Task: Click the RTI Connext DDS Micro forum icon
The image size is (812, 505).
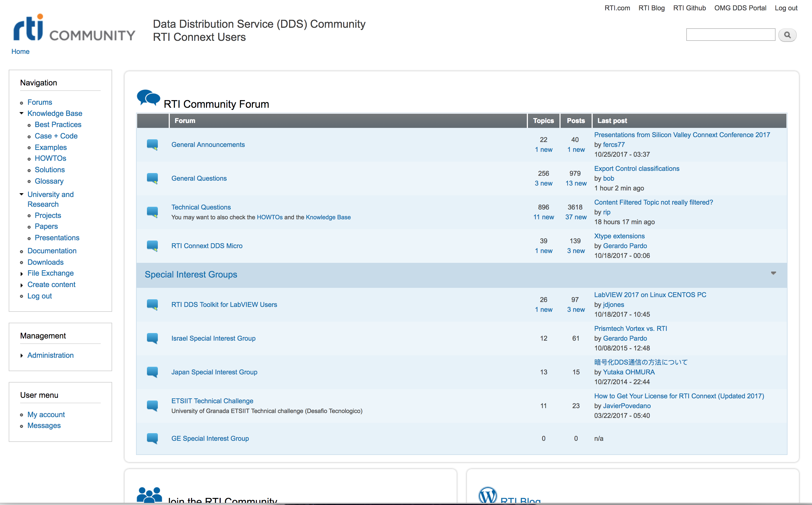Action: 152,246
